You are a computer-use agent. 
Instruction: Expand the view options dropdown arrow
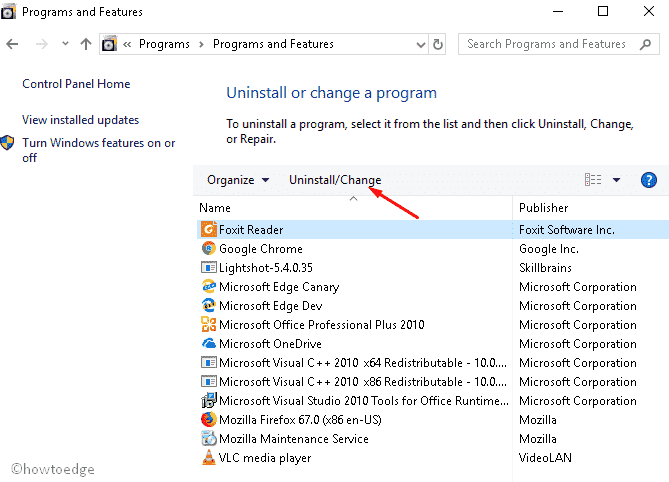click(616, 180)
